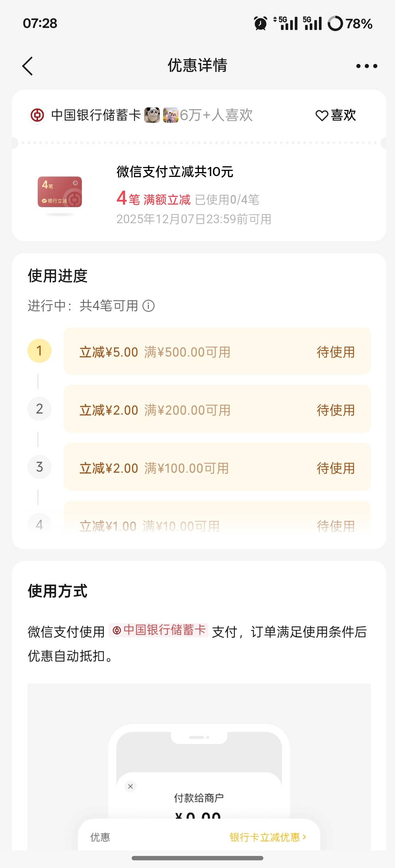Open the 立减¥2.00 满¥200.00 coupon row
Image resolution: width=395 pixels, height=868 pixels.
click(x=217, y=409)
